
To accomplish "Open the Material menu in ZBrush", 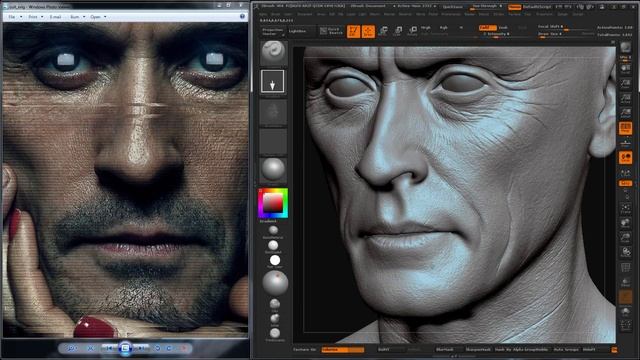I will pos(405,14).
